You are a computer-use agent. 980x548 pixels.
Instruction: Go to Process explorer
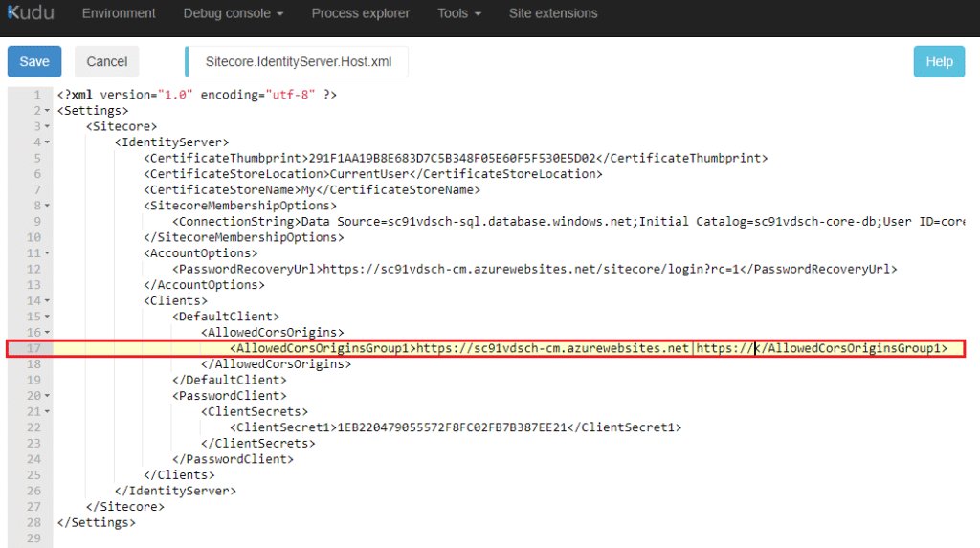(361, 13)
